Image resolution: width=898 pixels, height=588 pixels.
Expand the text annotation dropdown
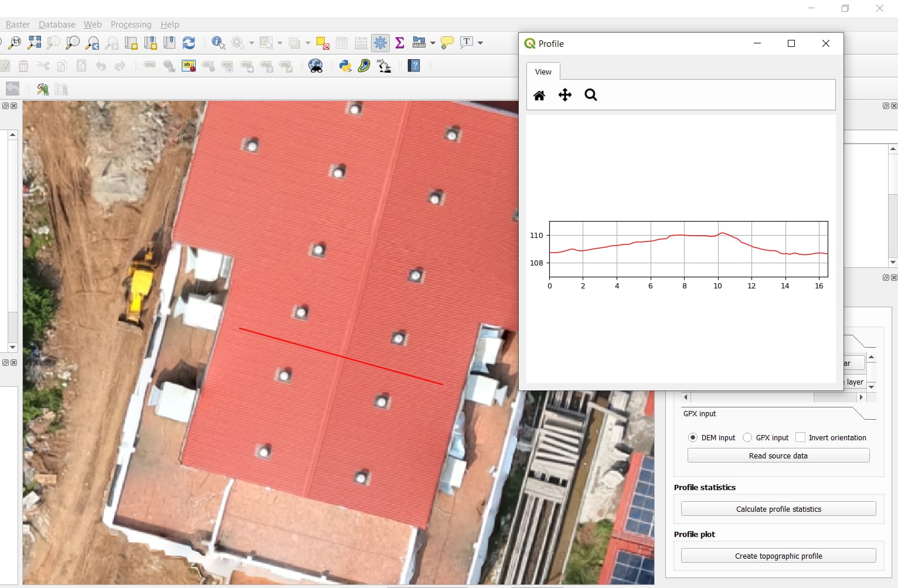click(x=479, y=42)
